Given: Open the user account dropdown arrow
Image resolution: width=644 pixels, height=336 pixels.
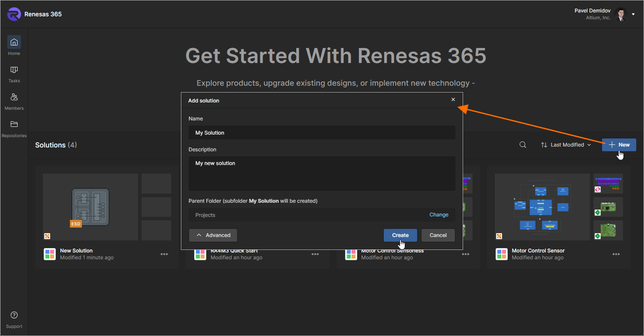Looking at the screenshot, I should coord(633,14).
